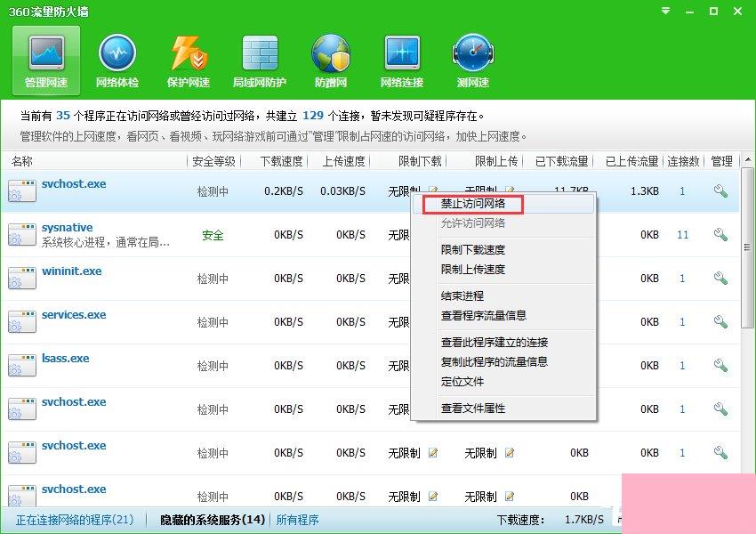Image resolution: width=756 pixels, height=534 pixels.
Task: Click the manage wrench for sysnative row
Action: (720, 235)
